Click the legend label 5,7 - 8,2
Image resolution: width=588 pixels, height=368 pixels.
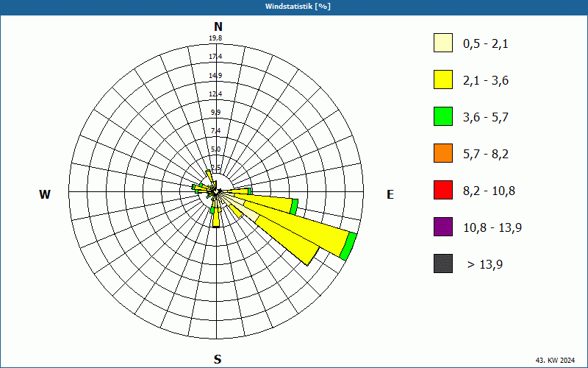pyautogui.click(x=486, y=155)
